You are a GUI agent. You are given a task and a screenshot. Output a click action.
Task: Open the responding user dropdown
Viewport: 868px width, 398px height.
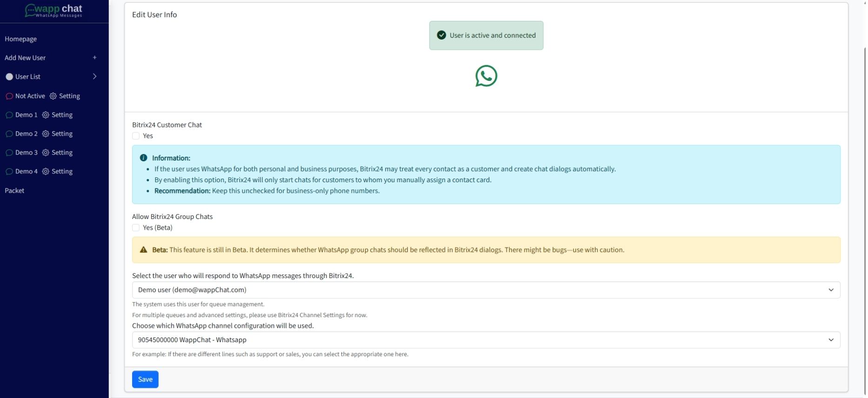486,290
